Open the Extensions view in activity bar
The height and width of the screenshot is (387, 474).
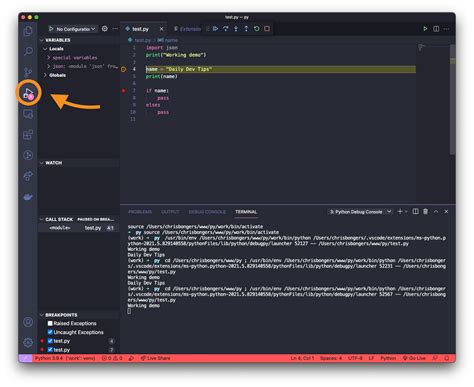point(28,135)
